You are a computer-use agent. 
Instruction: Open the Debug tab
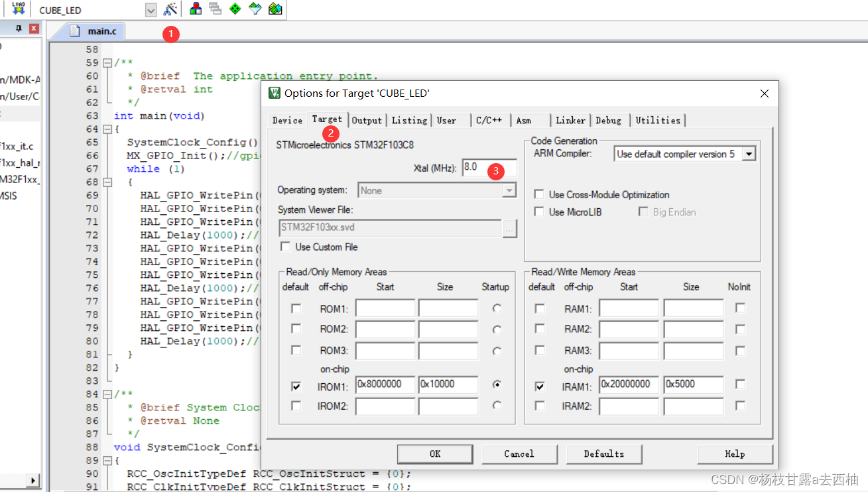608,120
